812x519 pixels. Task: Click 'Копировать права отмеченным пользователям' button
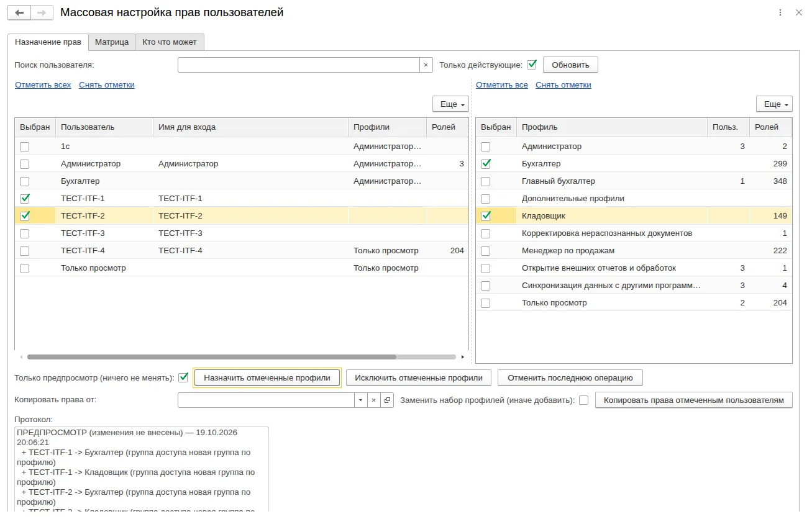[694, 400]
